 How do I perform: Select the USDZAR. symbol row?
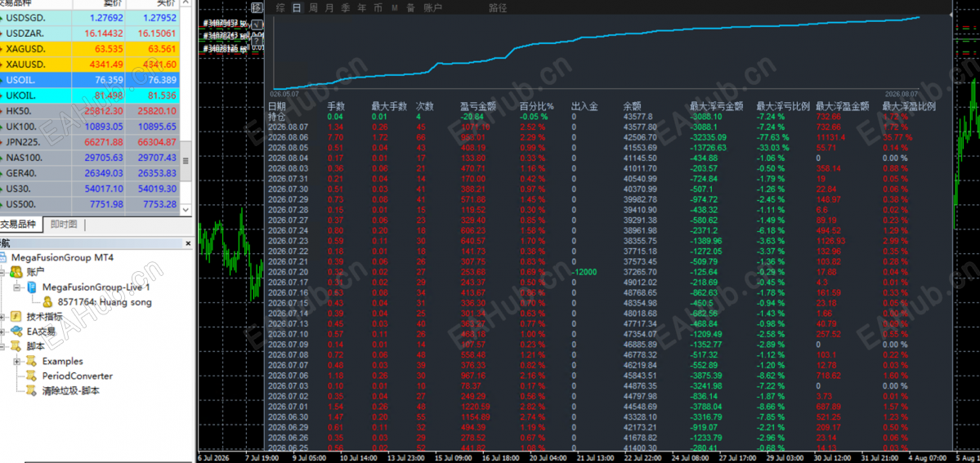click(x=90, y=33)
